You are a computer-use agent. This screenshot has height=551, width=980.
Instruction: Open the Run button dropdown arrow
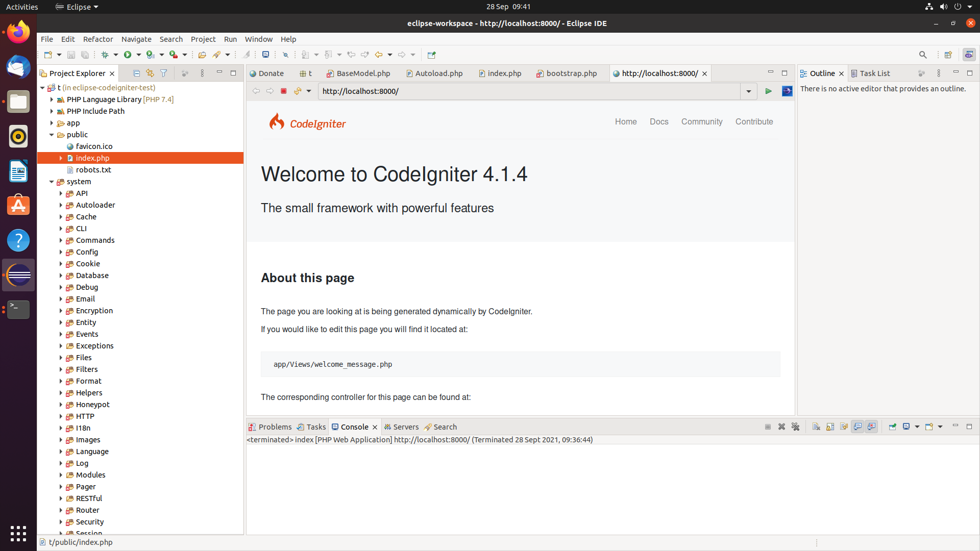click(x=138, y=55)
